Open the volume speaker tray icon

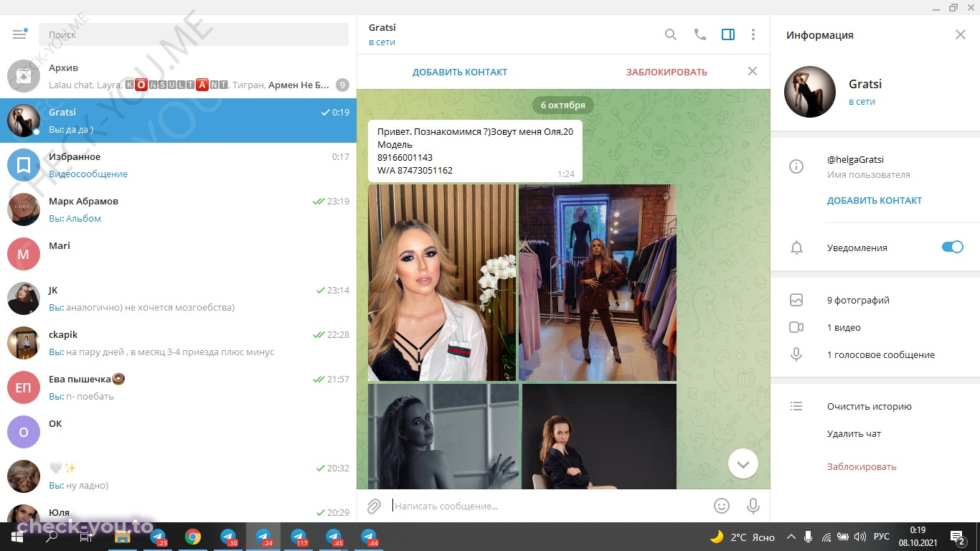[859, 537]
